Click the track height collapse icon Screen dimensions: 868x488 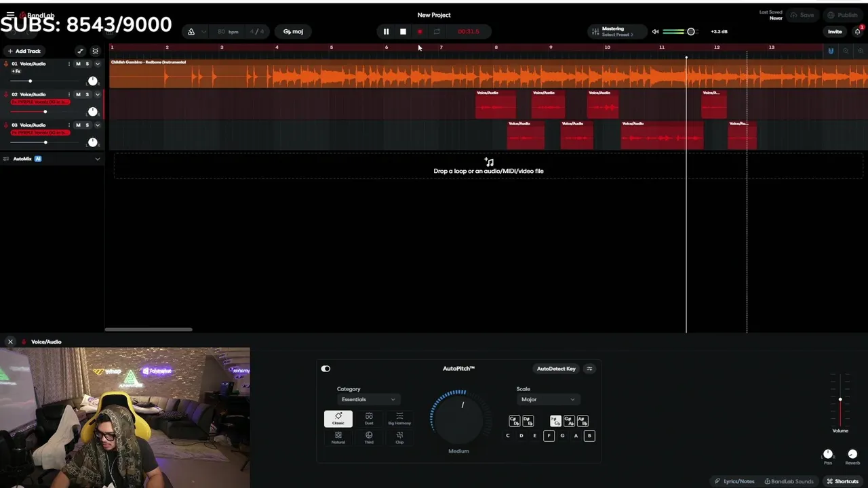95,51
